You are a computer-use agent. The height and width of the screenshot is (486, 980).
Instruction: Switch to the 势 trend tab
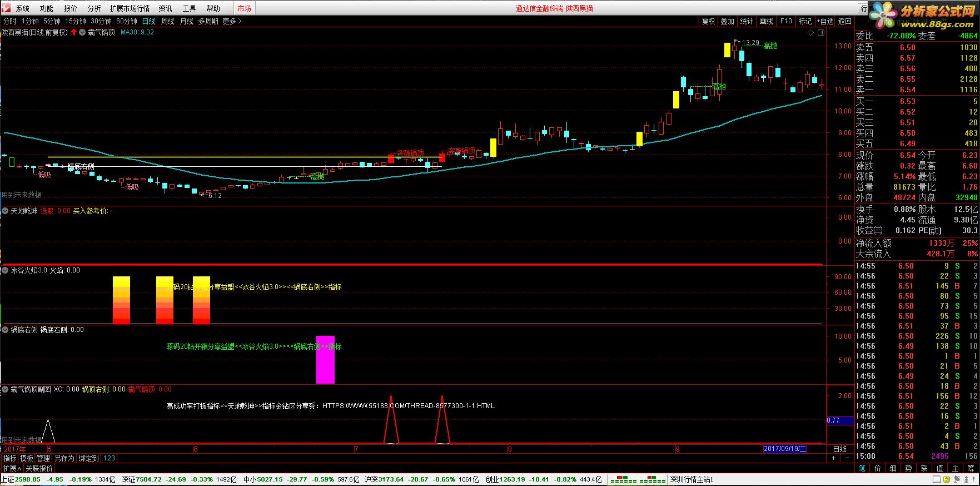[909, 468]
